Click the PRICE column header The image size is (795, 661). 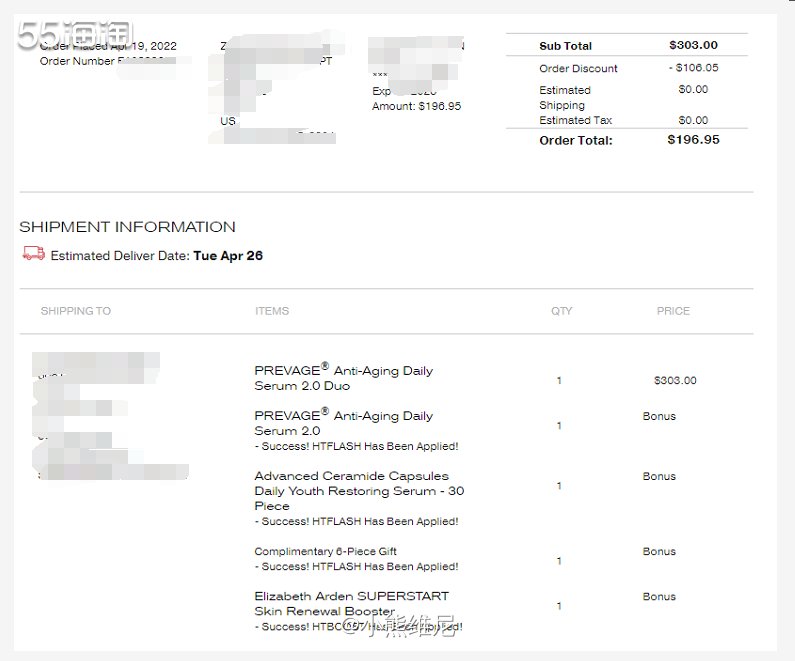coord(673,311)
